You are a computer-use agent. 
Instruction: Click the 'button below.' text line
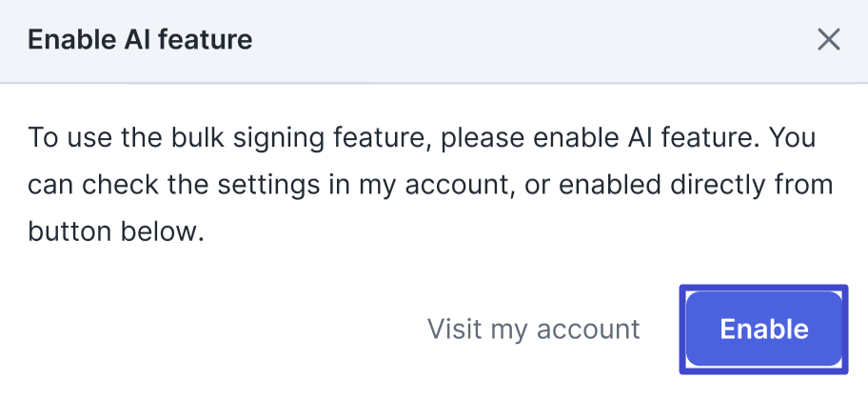coord(116,230)
